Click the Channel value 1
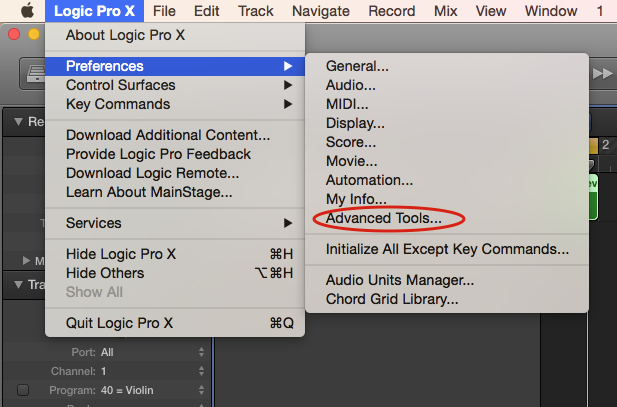 (103, 371)
